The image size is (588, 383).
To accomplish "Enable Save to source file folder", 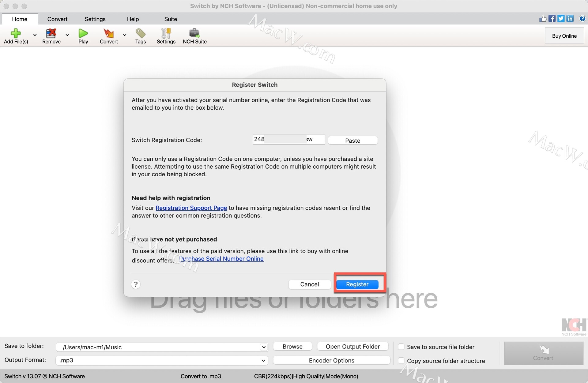I will 401,347.
